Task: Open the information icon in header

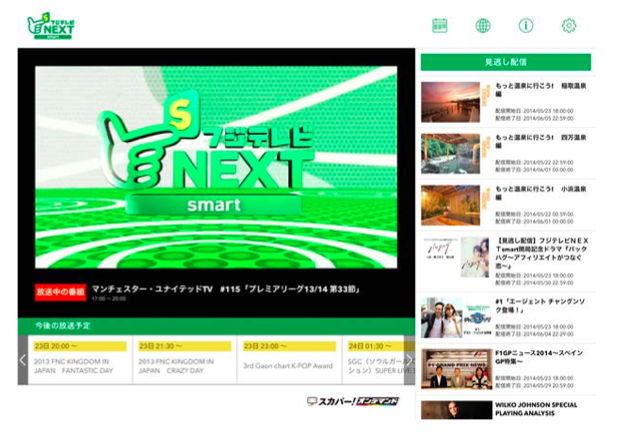Action: pos(526,26)
